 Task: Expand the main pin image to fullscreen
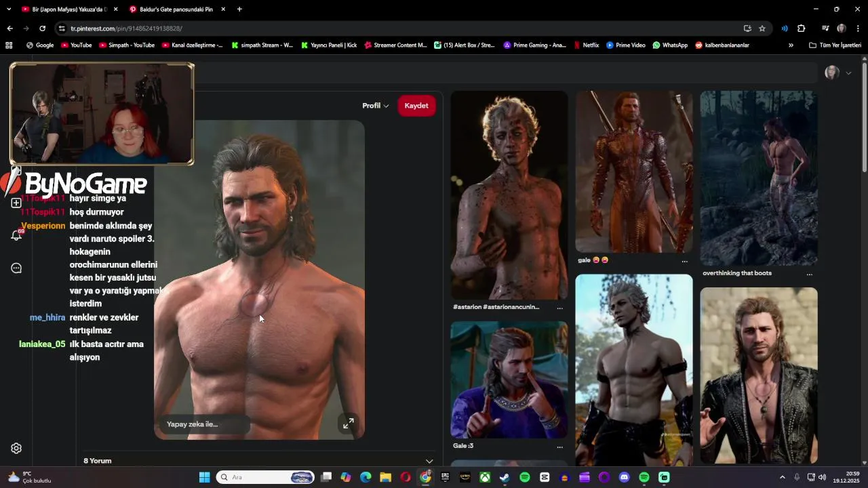pyautogui.click(x=348, y=424)
